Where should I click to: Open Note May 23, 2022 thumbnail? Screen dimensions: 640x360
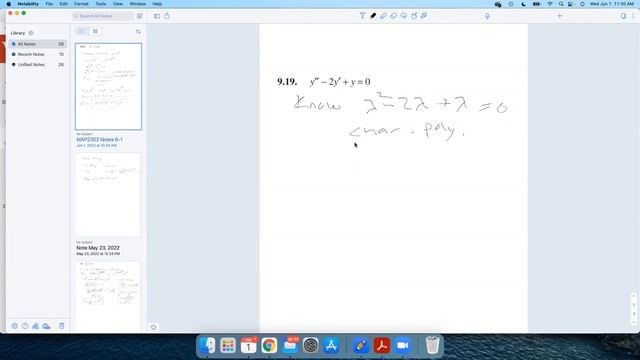pos(108,195)
